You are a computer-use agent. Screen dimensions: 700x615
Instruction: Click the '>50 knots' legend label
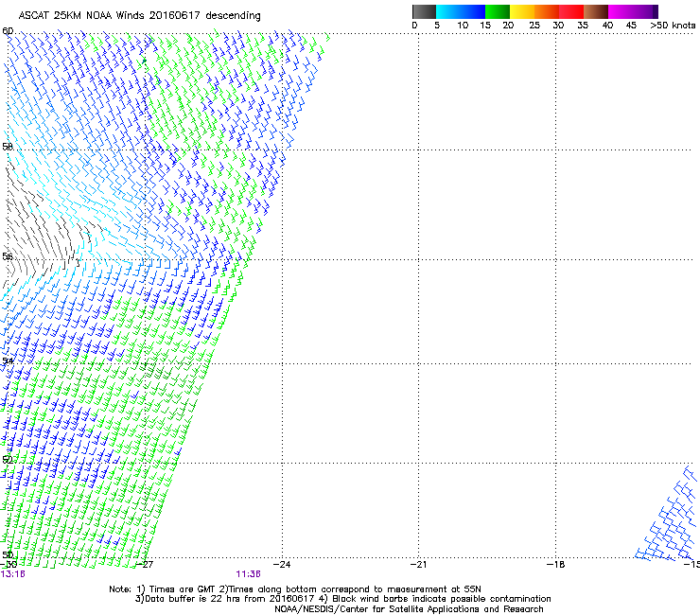[673, 26]
